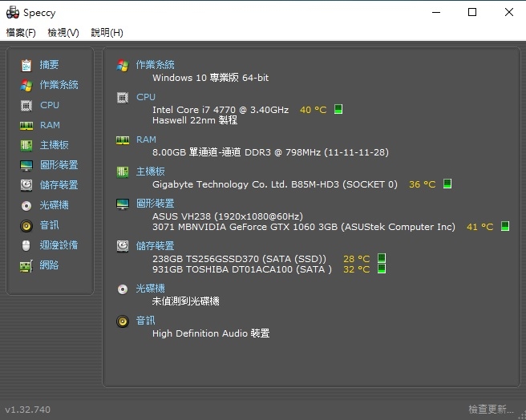Click the 儲存裝置 heading link in summary
The image size is (526, 420).
coord(155,246)
